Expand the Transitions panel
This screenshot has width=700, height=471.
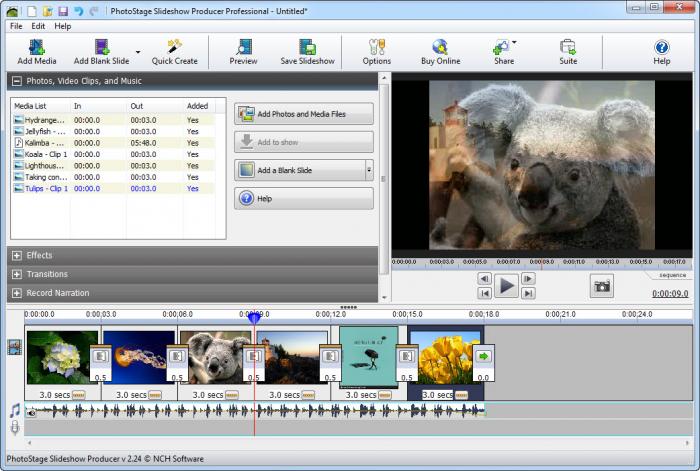coord(17,274)
